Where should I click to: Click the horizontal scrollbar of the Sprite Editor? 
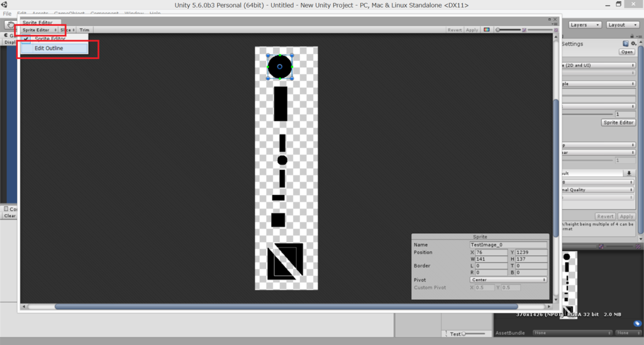coord(286,307)
